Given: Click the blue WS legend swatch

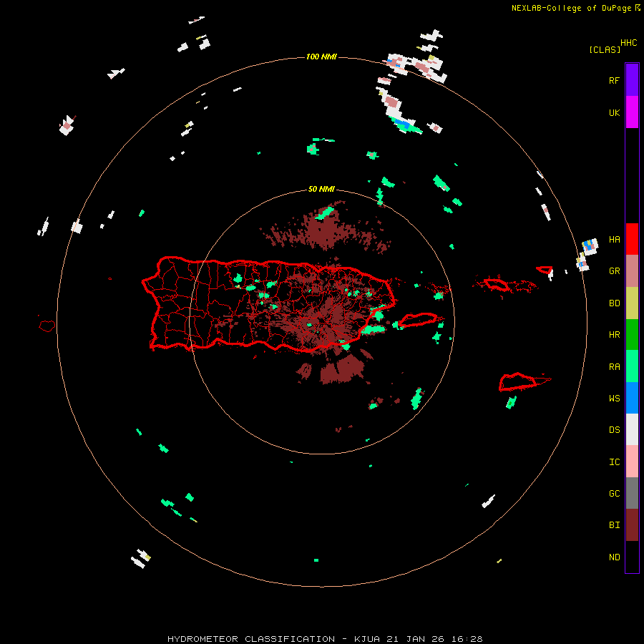Looking at the screenshot, I should [632, 398].
